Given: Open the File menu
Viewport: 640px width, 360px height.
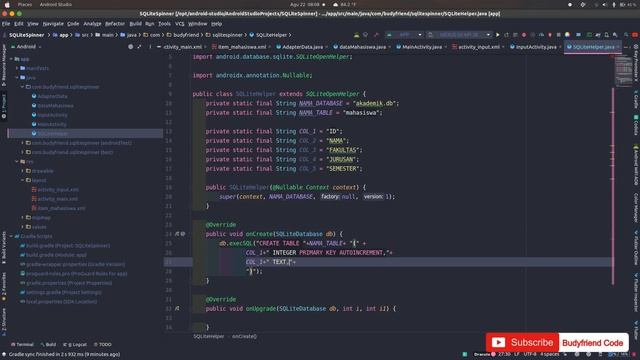Looking at the screenshot, I should tap(6, 24).
